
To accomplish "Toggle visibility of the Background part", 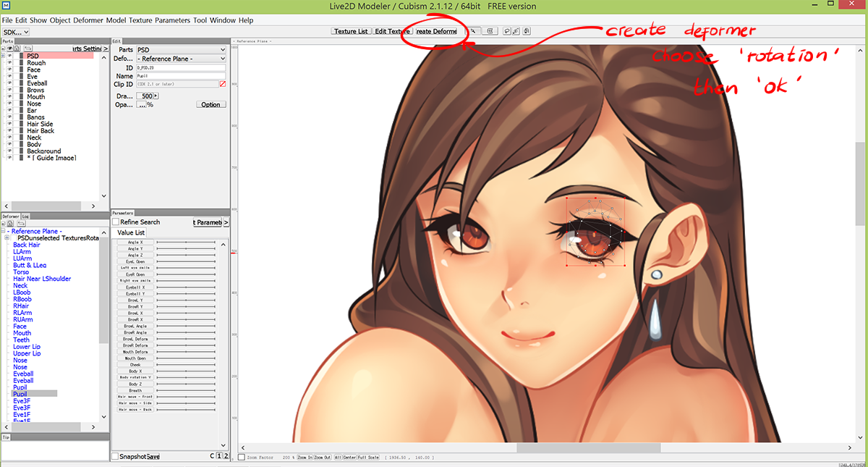I will point(9,151).
